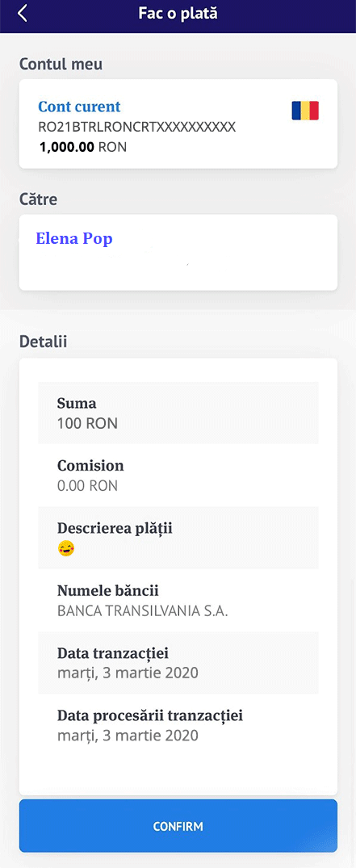The image size is (356, 868).
Task: Tap the Comision 0.00 RON row
Action: tap(178, 475)
